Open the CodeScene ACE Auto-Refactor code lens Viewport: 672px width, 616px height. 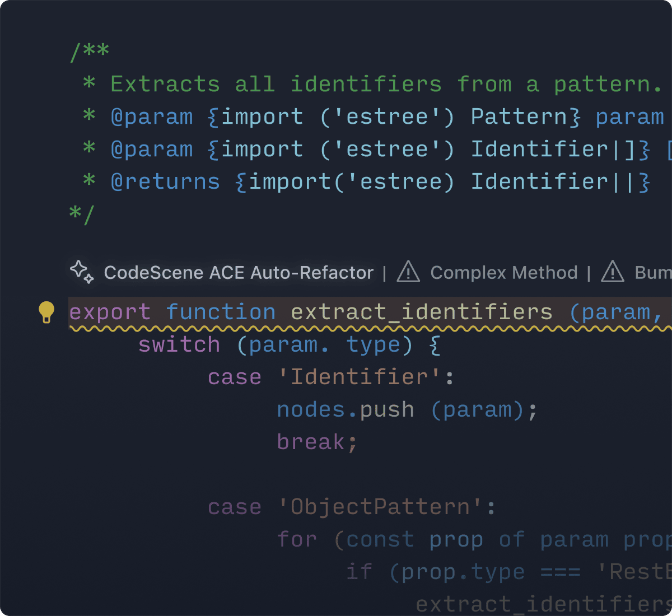tap(239, 273)
